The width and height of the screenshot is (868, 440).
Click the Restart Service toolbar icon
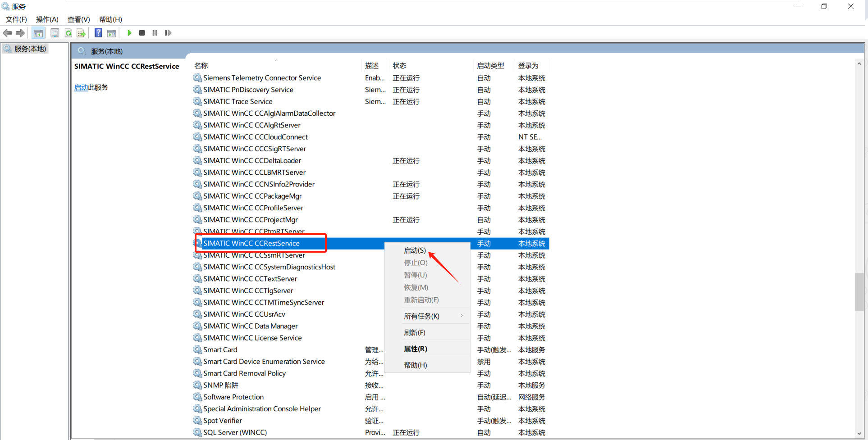168,33
